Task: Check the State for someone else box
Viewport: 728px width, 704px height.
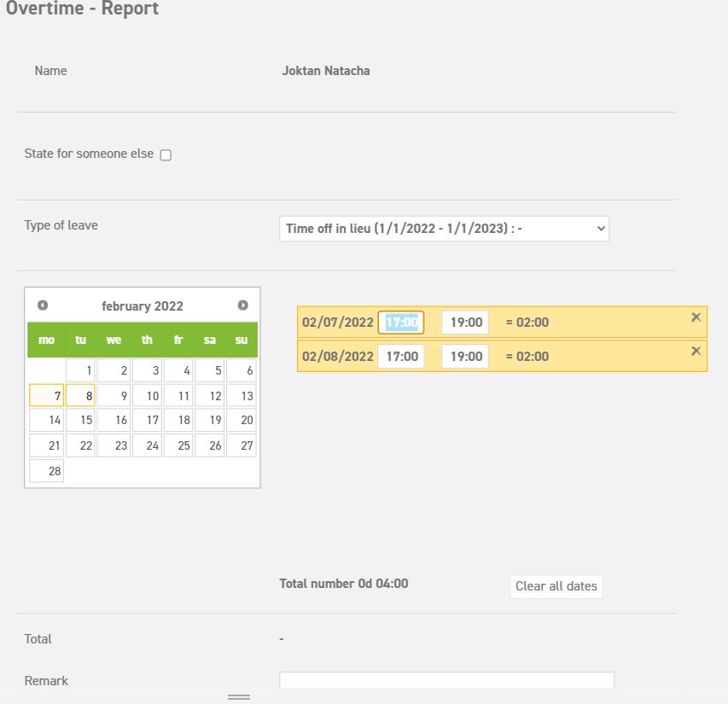Action: coord(166,155)
